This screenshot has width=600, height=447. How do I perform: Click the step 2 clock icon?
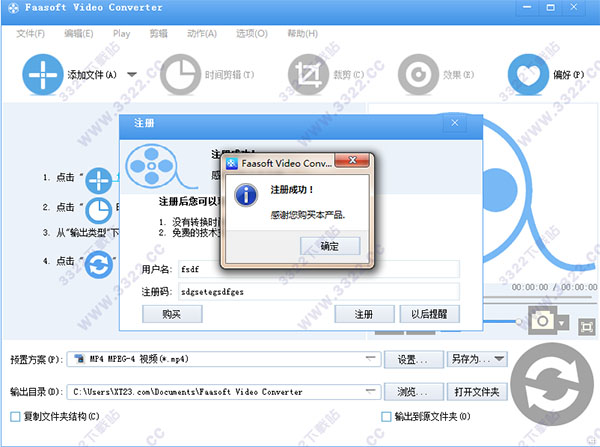pyautogui.click(x=99, y=210)
